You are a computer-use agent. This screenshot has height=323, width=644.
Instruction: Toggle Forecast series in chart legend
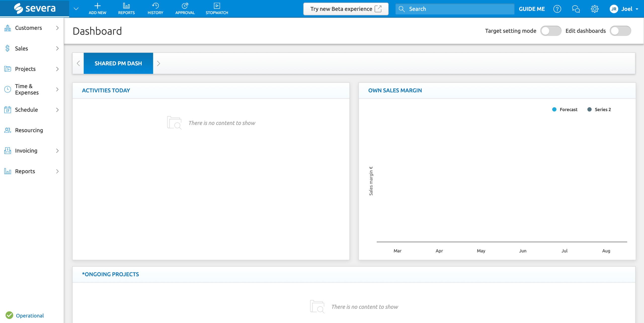tap(568, 110)
